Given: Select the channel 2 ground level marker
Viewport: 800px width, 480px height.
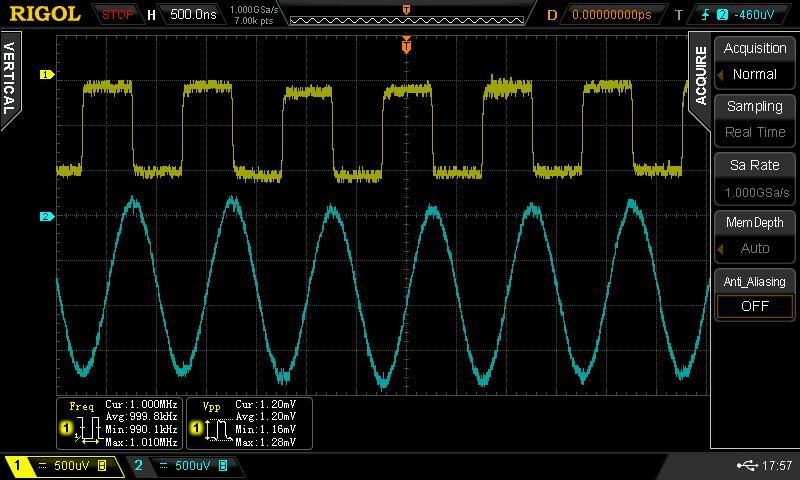Looking at the screenshot, I should tap(45, 216).
